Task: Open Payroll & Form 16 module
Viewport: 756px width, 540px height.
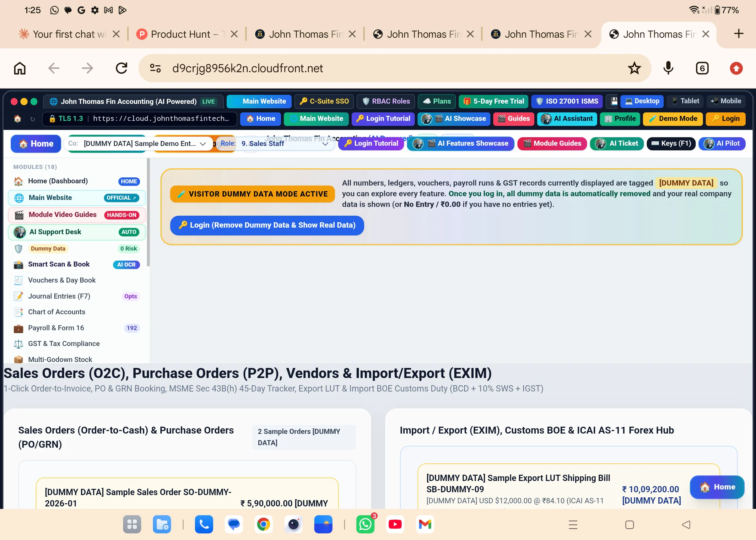Action: click(x=77, y=328)
